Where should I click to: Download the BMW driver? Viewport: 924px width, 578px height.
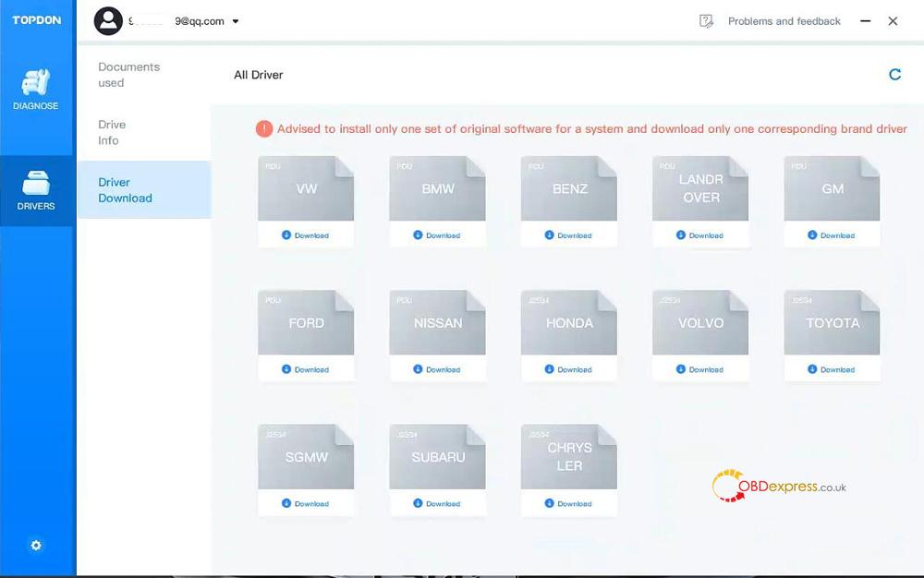(437, 235)
